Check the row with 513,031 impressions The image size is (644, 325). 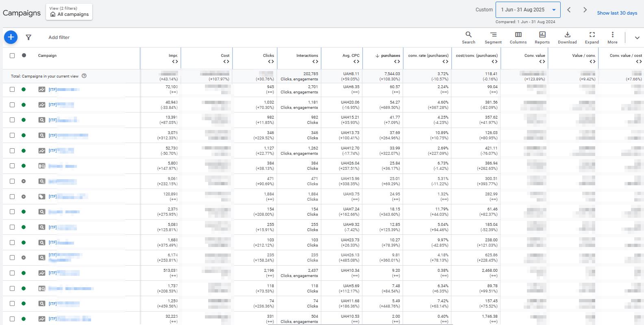12,273
